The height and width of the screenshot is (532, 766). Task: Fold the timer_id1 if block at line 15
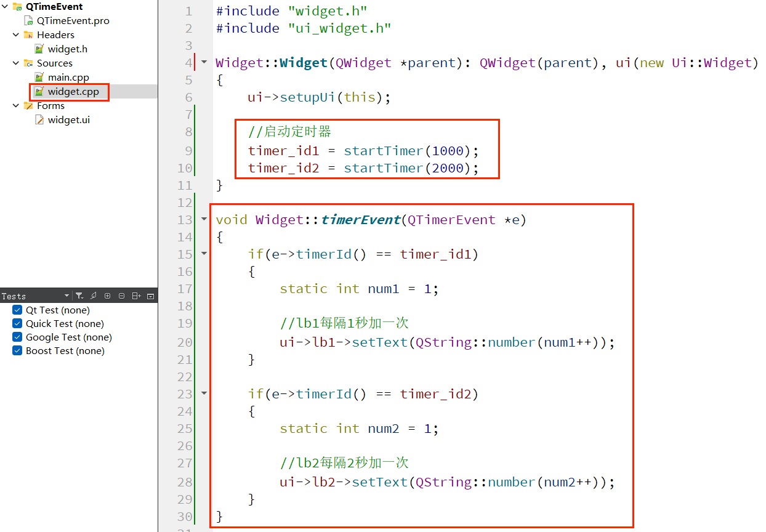(204, 254)
